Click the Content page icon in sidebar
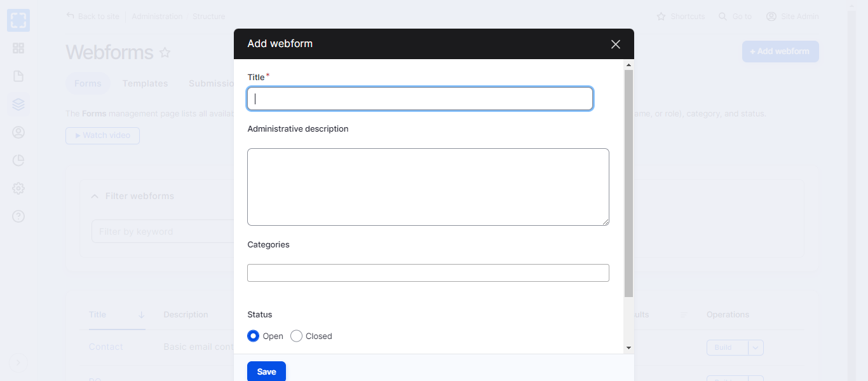 18,76
